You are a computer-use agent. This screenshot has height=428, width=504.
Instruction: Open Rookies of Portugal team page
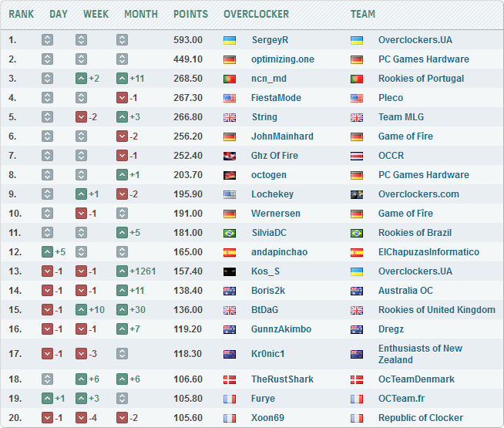421,79
